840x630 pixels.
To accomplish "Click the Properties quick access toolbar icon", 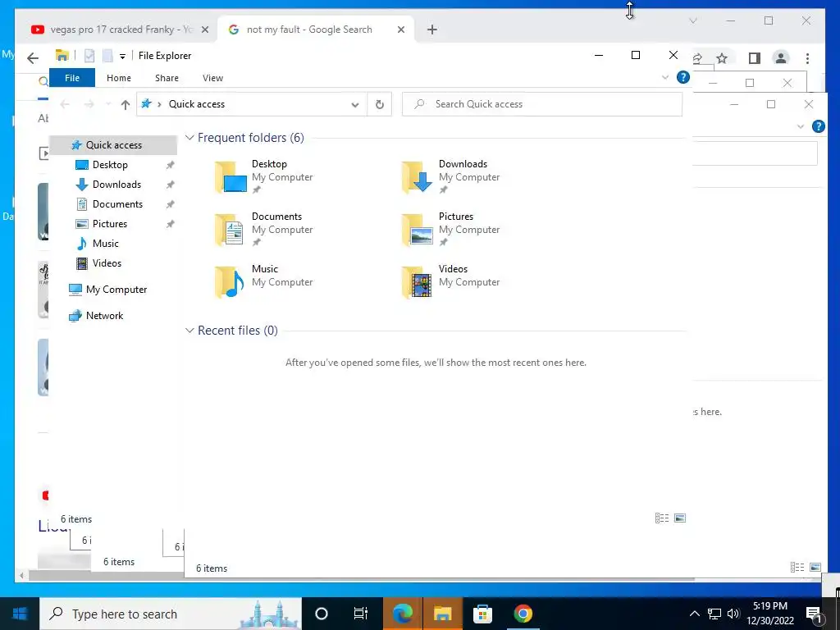I will tap(89, 56).
